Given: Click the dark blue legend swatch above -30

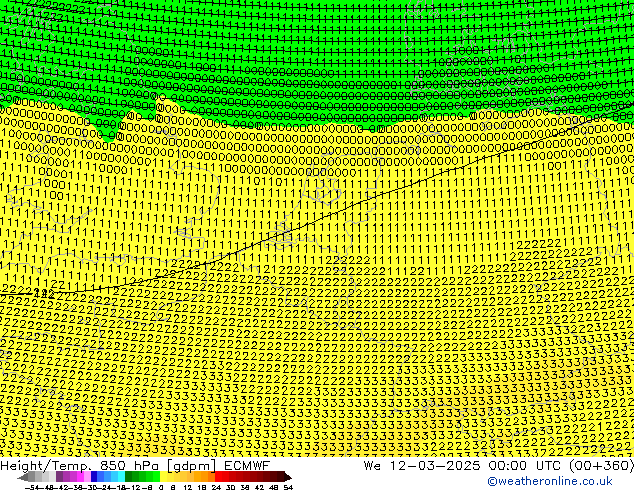Looking at the screenshot, I should click(x=94, y=477).
